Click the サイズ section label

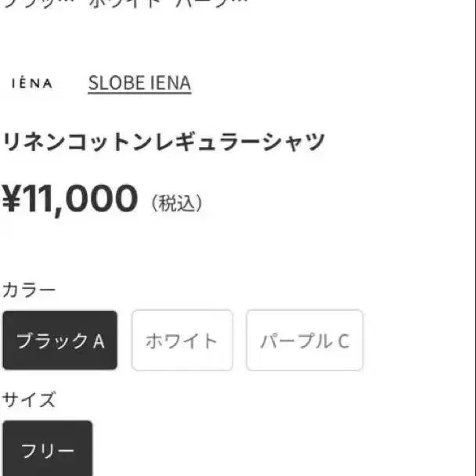(29, 400)
